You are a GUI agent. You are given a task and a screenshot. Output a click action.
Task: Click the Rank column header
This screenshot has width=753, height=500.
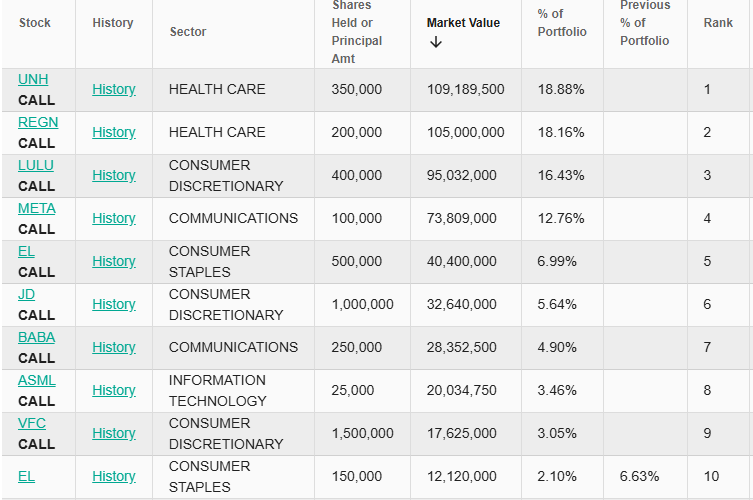click(718, 23)
